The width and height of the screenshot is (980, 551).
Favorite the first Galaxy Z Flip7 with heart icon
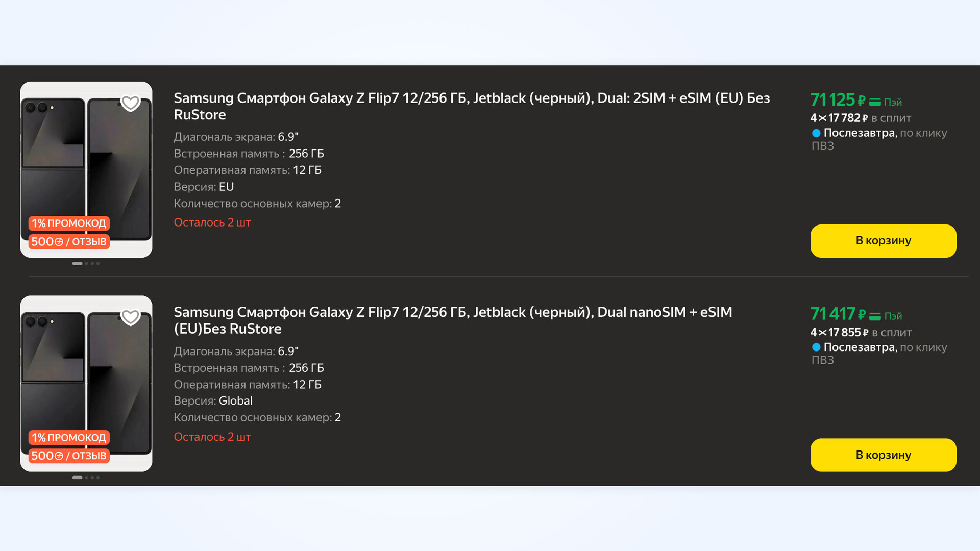(x=131, y=104)
